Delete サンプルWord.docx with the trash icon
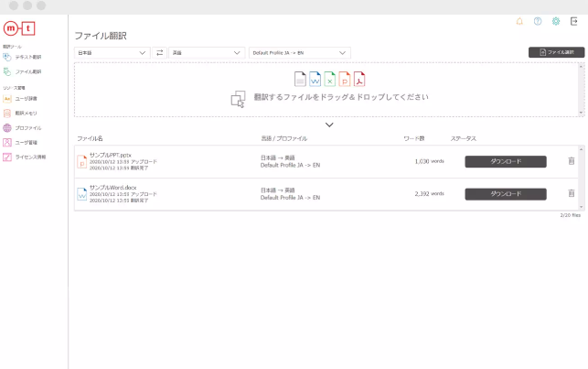 (x=572, y=193)
